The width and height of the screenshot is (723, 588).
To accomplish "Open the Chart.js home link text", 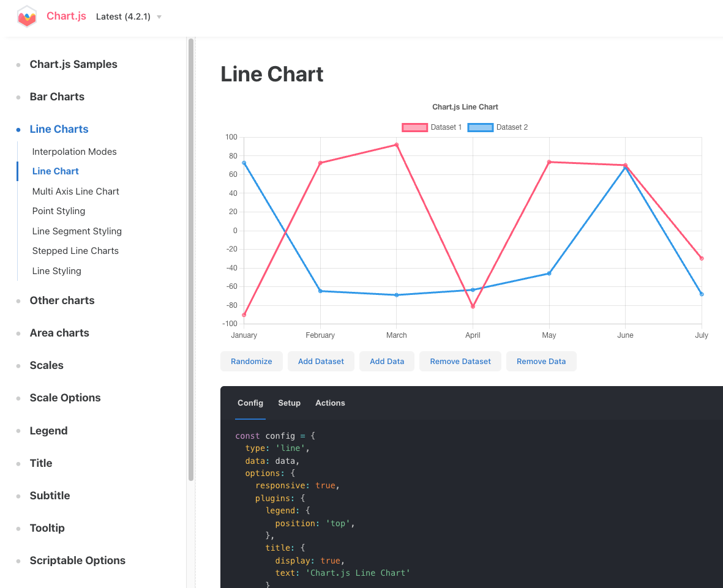I will click(x=66, y=16).
